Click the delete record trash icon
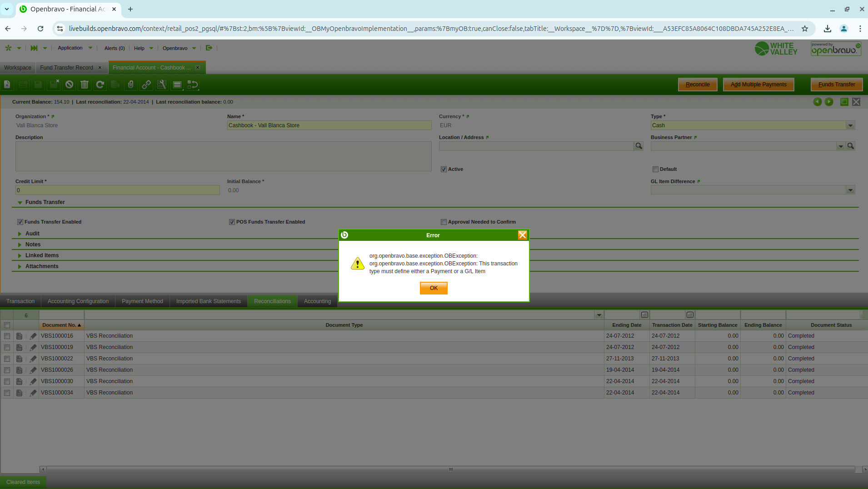Screen dimensions: 868x489 (85, 85)
